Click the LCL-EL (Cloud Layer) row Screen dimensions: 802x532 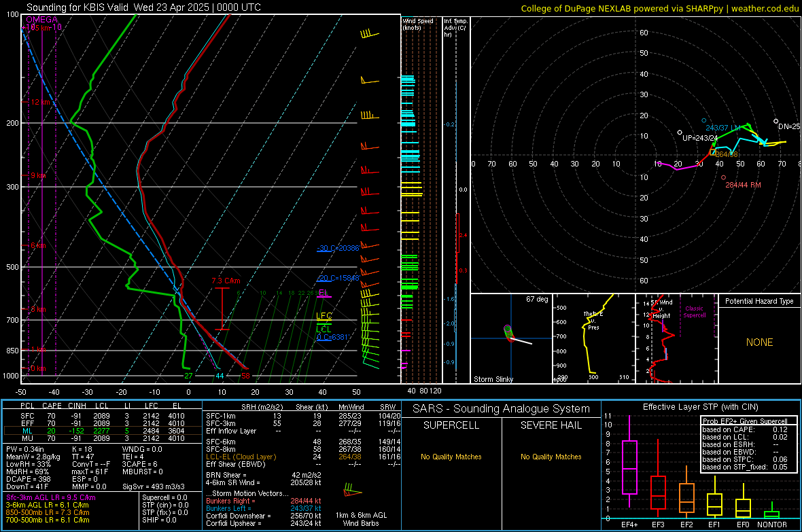303,457
